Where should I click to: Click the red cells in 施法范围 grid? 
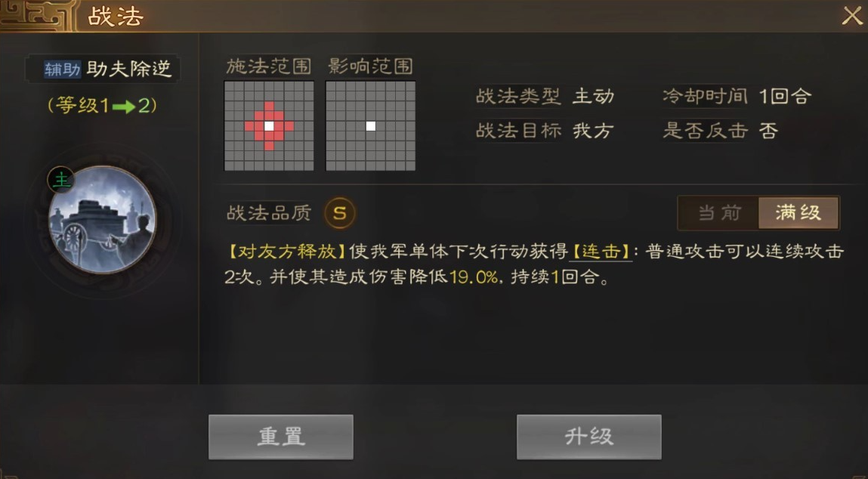click(x=269, y=125)
